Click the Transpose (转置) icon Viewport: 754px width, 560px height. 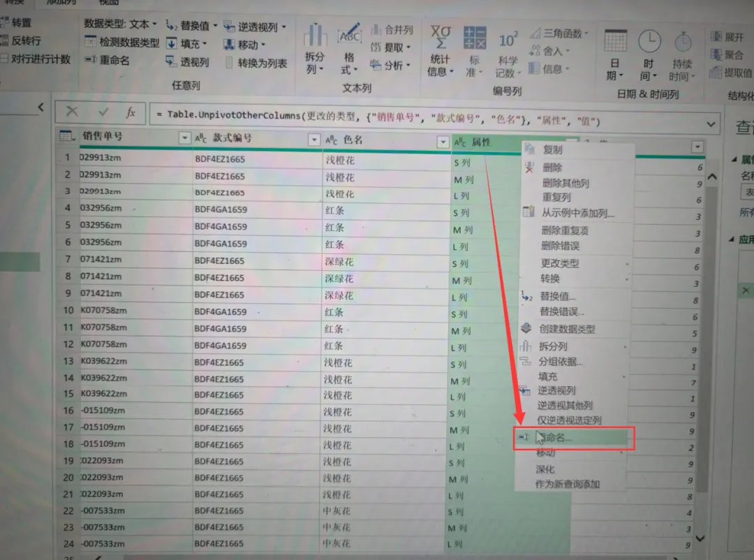[4, 22]
